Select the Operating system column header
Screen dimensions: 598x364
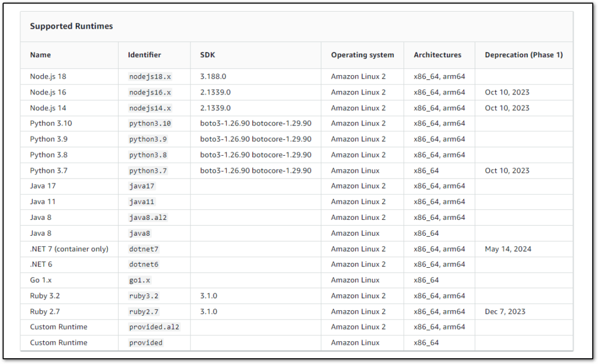coord(362,54)
